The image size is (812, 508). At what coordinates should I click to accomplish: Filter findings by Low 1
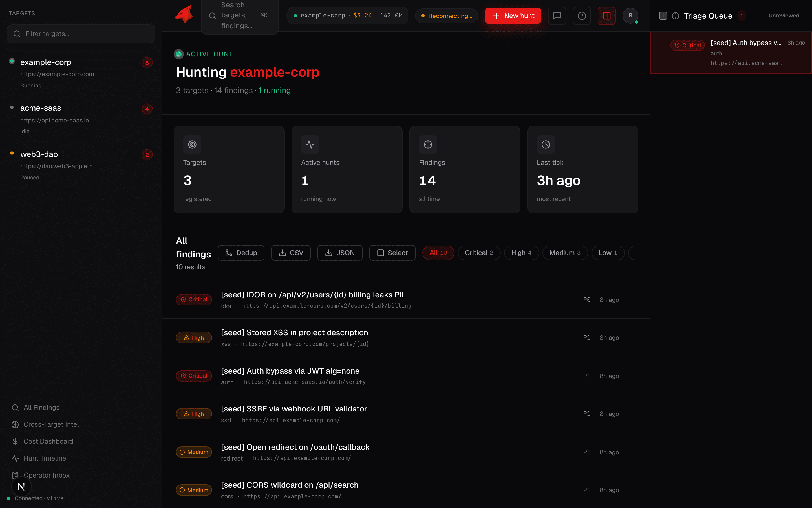[x=608, y=253]
